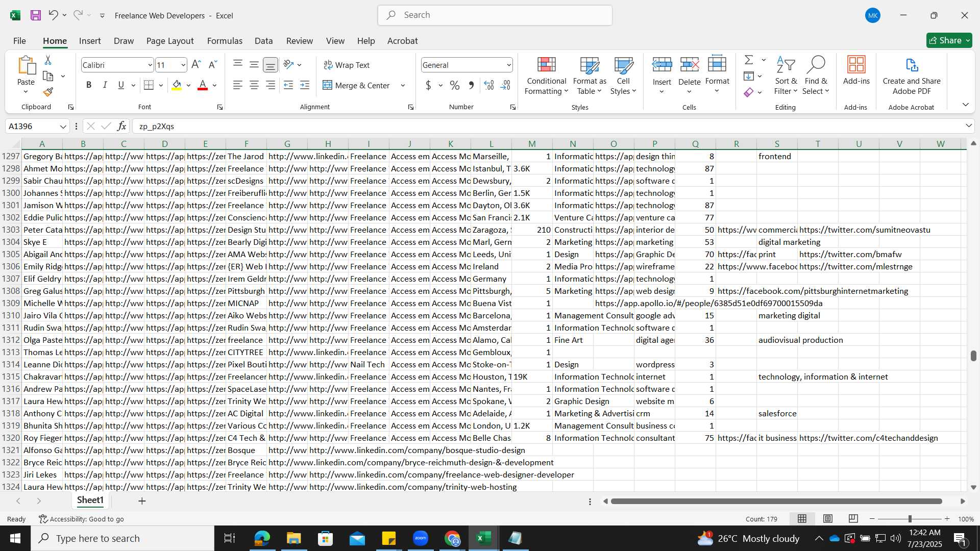Click Merge & Center button

(x=357, y=85)
